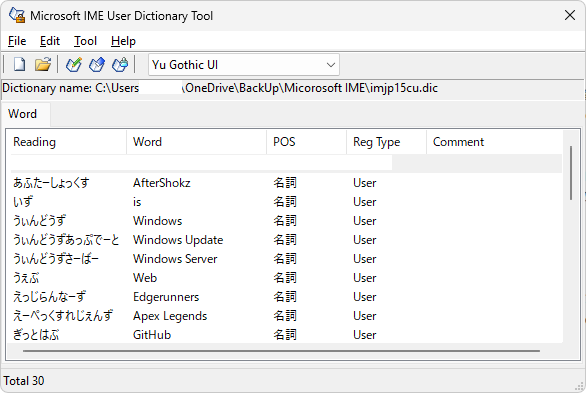Click the Edit word toolbar icon
This screenshot has height=393, width=586.
[x=97, y=65]
